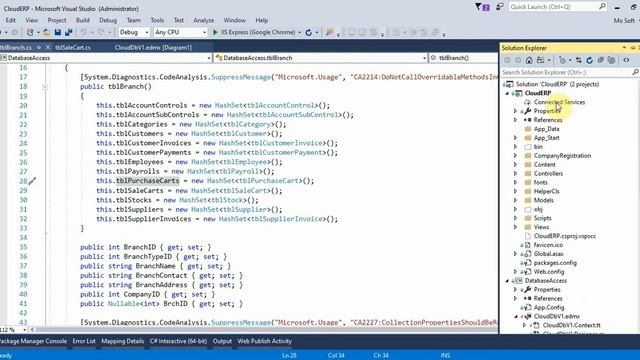Open the Debug menu
The width and height of the screenshot is (640, 360).
108,20
